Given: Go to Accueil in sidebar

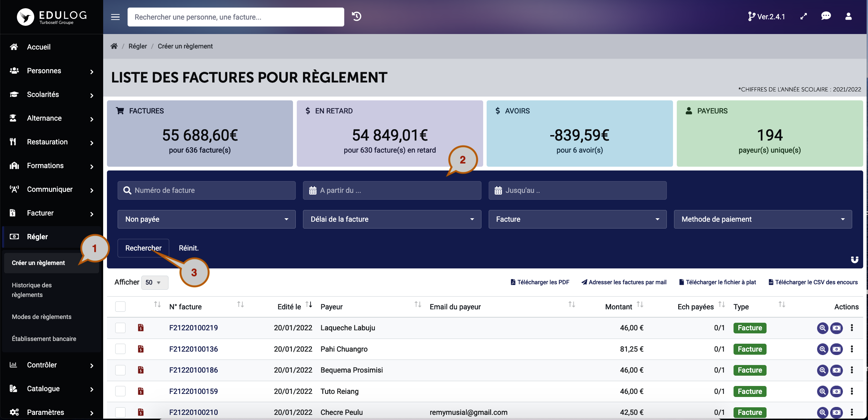Looking at the screenshot, I should click(x=52, y=47).
